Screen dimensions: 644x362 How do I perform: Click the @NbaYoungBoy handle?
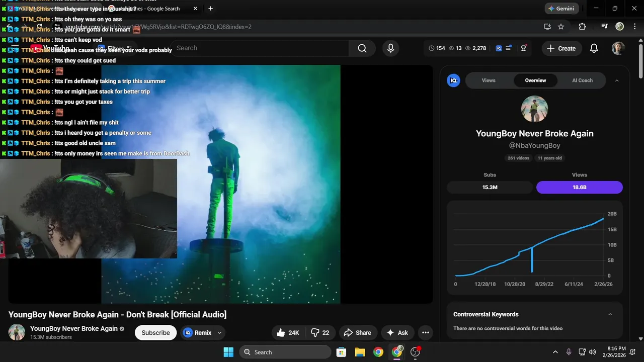tap(534, 145)
